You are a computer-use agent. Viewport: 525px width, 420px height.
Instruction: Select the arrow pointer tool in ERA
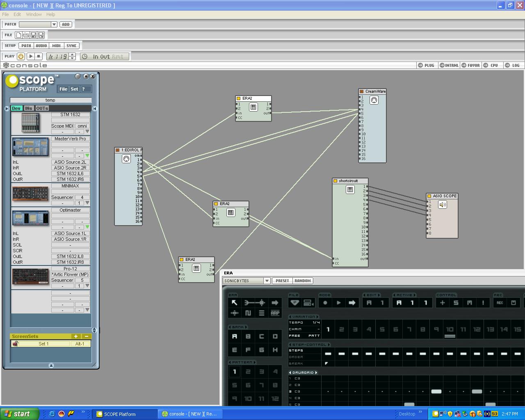point(234,303)
